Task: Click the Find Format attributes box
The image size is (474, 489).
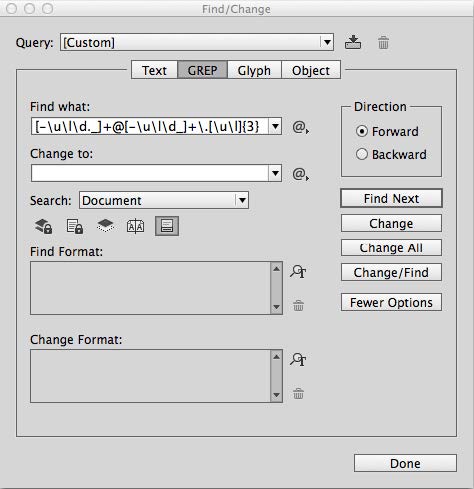Action: pyautogui.click(x=150, y=288)
